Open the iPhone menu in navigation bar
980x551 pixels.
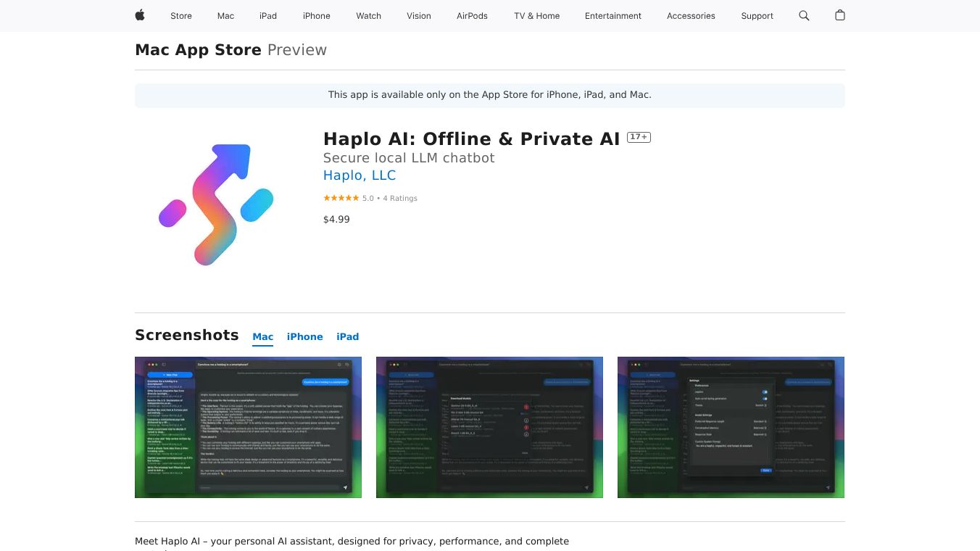(x=317, y=16)
